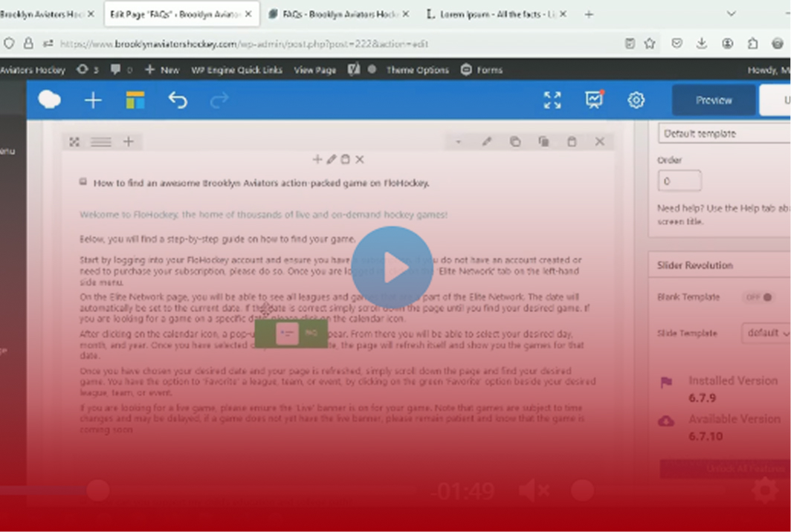The width and height of the screenshot is (791, 532).
Task: Click the column X icon
Action: [x=359, y=159]
